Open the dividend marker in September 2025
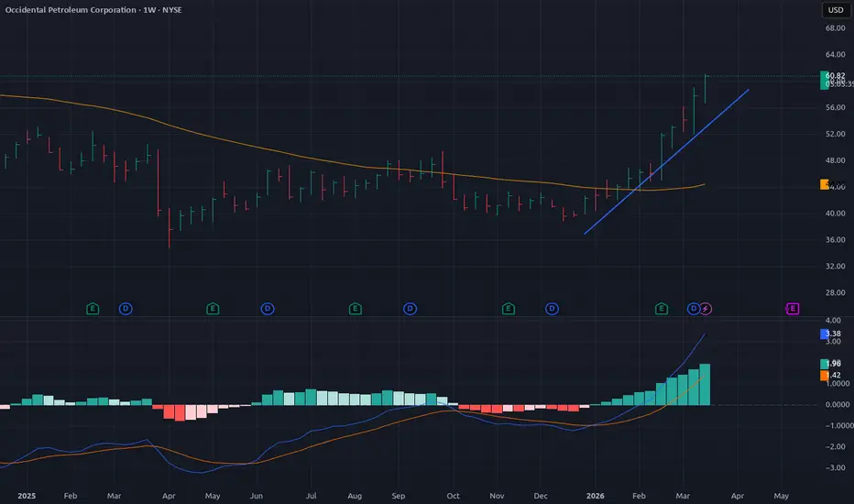This screenshot has height=504, width=854. click(x=411, y=309)
